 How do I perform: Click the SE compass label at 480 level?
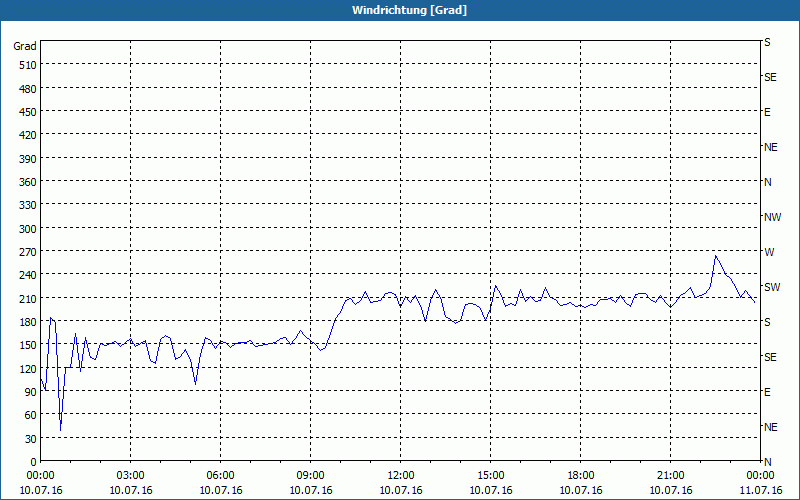(x=770, y=78)
